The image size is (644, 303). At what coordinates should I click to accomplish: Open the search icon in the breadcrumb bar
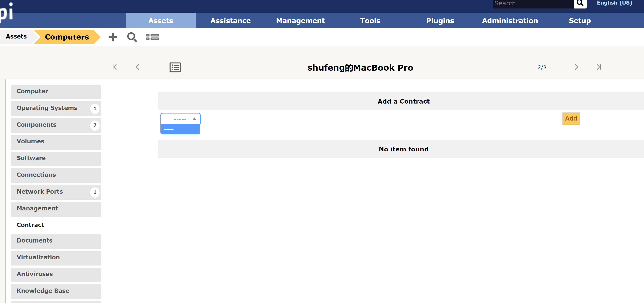point(132,37)
